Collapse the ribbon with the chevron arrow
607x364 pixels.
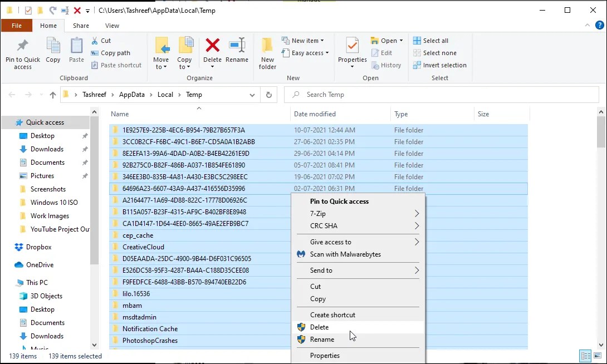pos(587,25)
